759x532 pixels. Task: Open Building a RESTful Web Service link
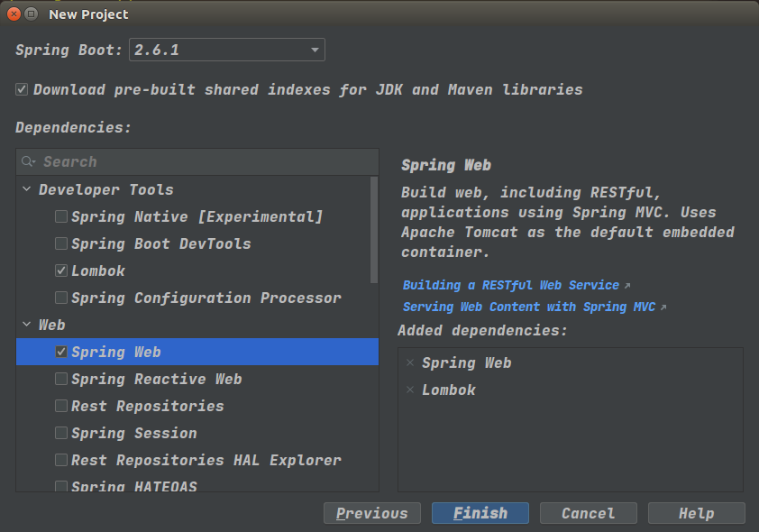coord(511,285)
